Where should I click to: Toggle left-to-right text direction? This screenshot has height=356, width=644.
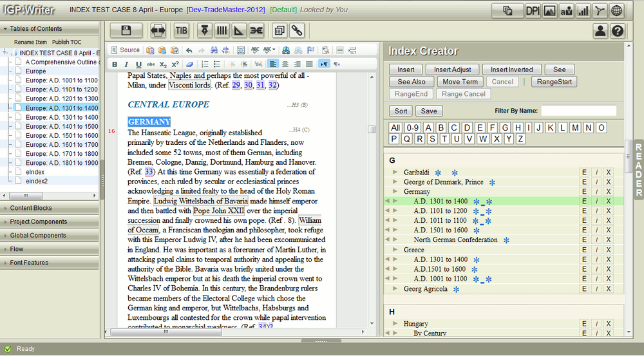pos(324,64)
